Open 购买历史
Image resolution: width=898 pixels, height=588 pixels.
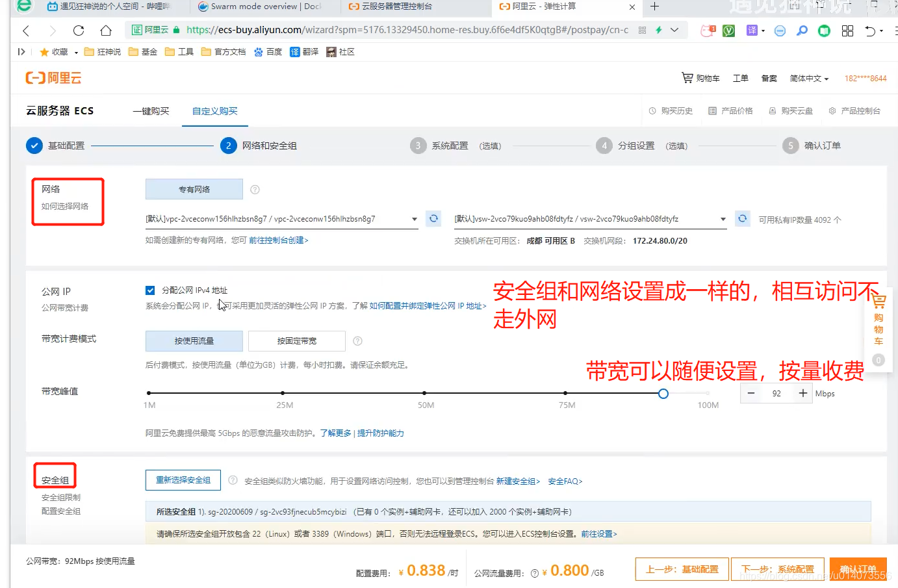[671, 111]
